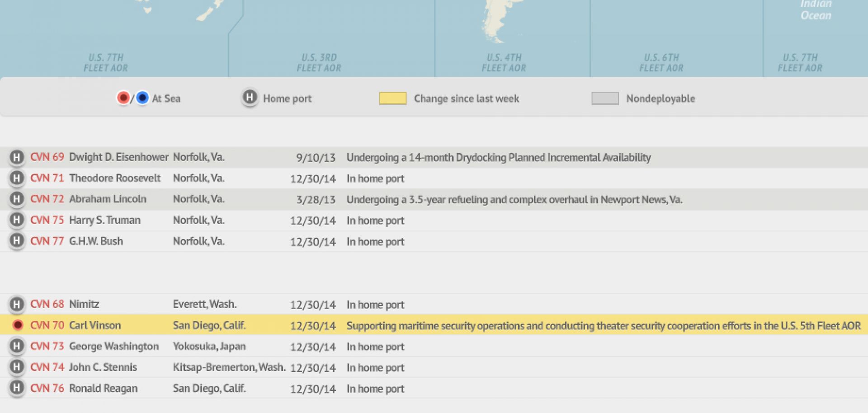Click the Carl Vinson maritime security operations status
The height and width of the screenshot is (413, 868).
(604, 326)
